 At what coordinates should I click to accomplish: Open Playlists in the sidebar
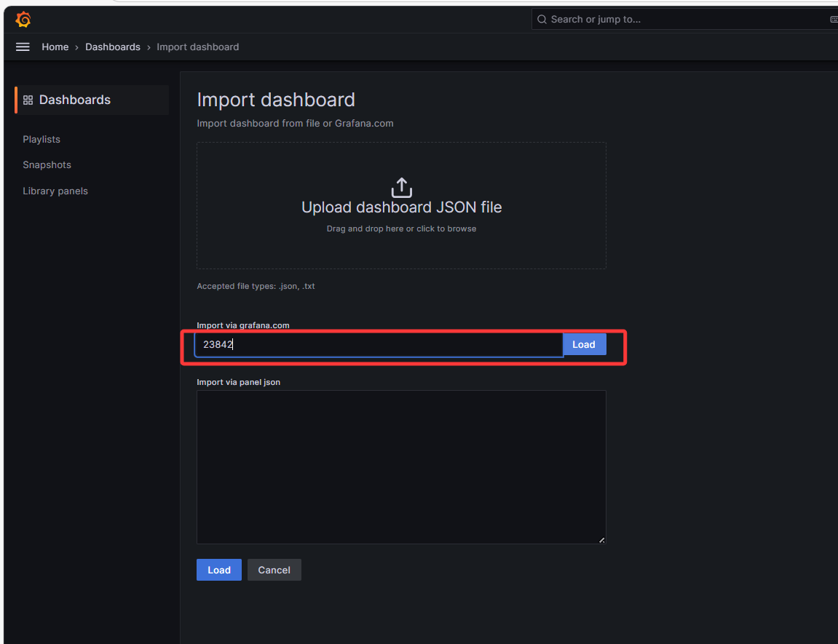(41, 139)
